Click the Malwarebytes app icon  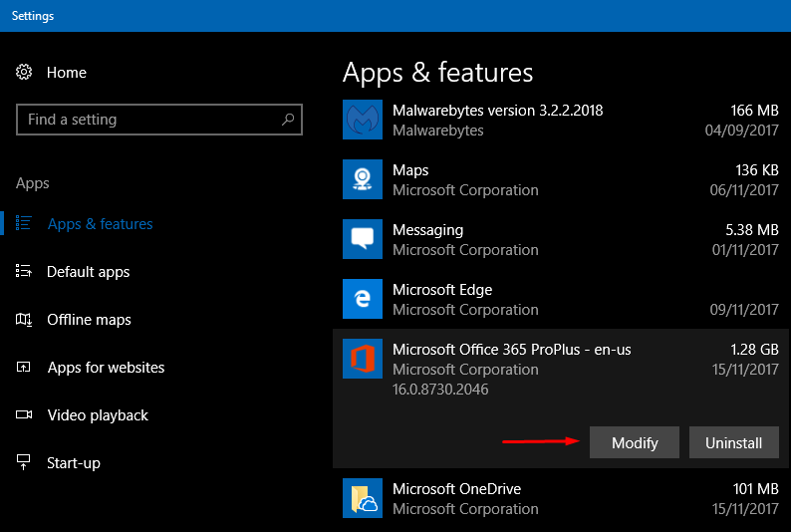363,120
